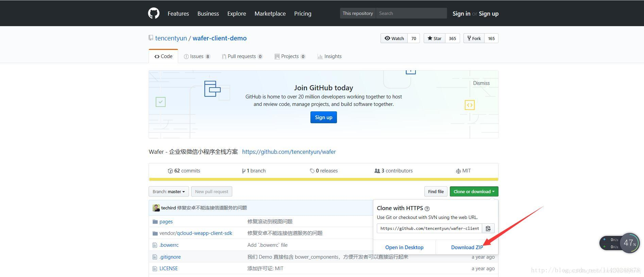Viewport: 644px width, 277px height.
Task: Open the latest commit message 修复安卓不能连接信道服务的问题
Action: point(212,208)
